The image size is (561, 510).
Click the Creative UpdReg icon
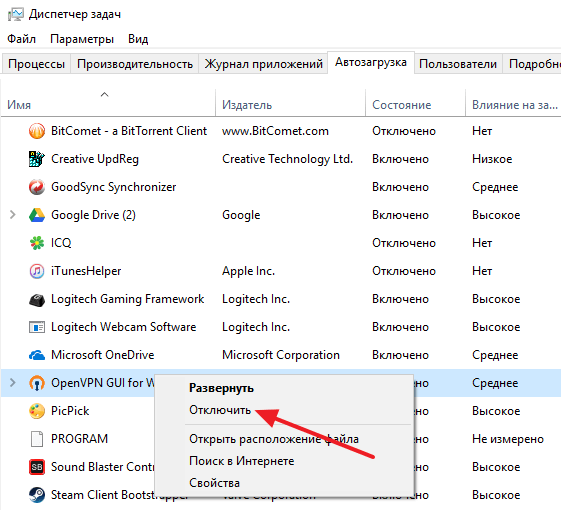tap(37, 159)
